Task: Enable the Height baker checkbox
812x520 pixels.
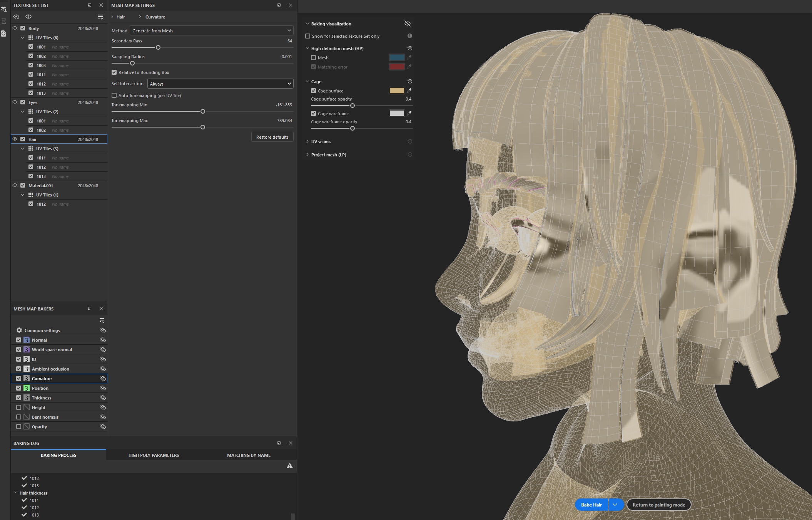Action: [18, 407]
